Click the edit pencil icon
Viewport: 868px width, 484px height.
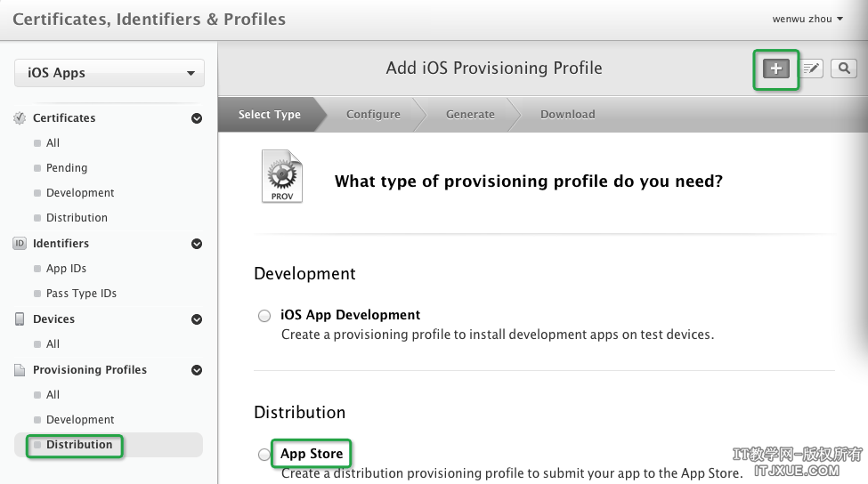pyautogui.click(x=811, y=69)
